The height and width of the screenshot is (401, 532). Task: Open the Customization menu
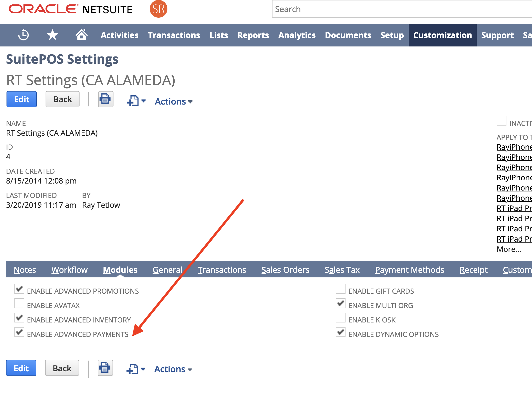442,35
